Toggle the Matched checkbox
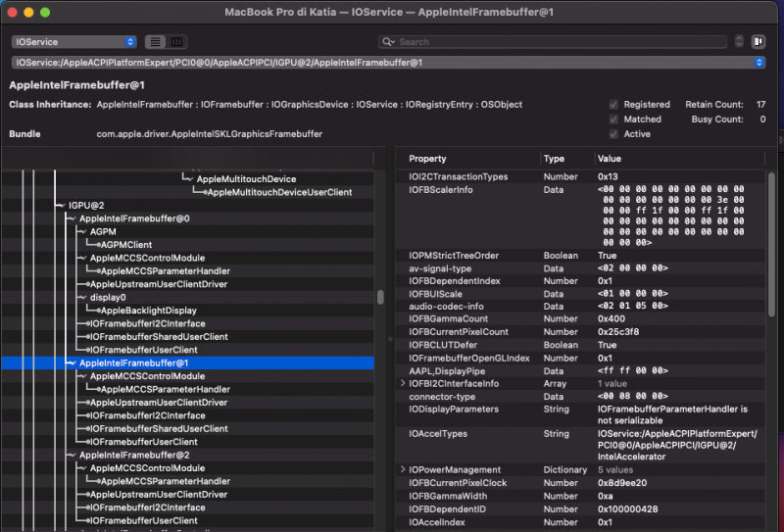 [x=613, y=120]
